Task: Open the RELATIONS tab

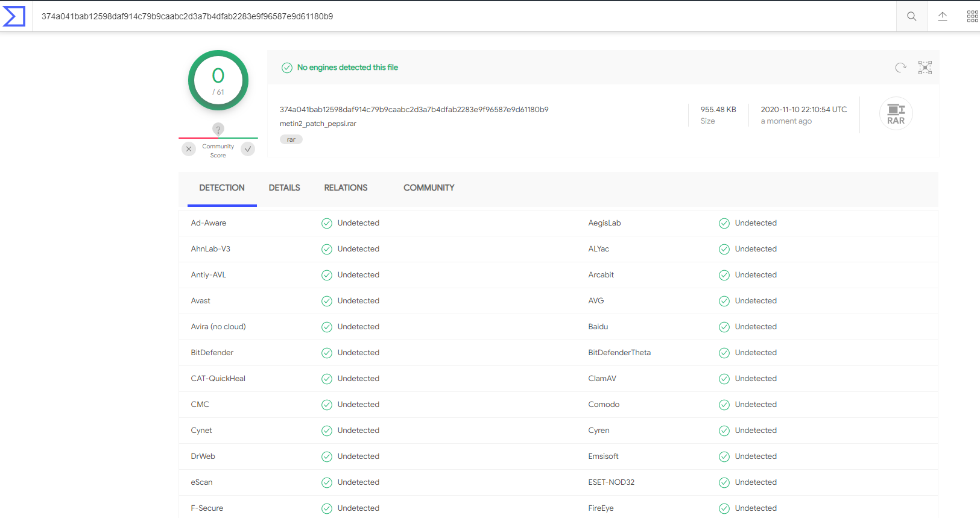Action: tap(346, 188)
